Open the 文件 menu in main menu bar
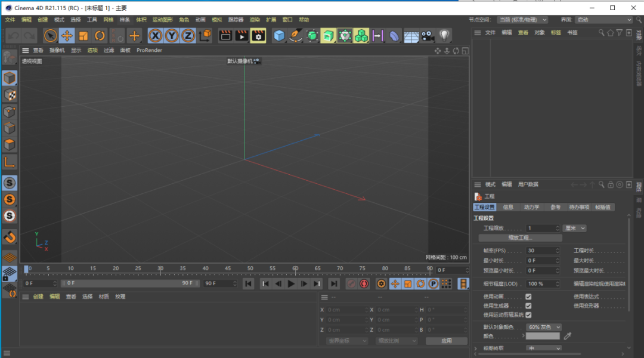Image resolution: width=644 pixels, height=358 pixels. [x=10, y=20]
